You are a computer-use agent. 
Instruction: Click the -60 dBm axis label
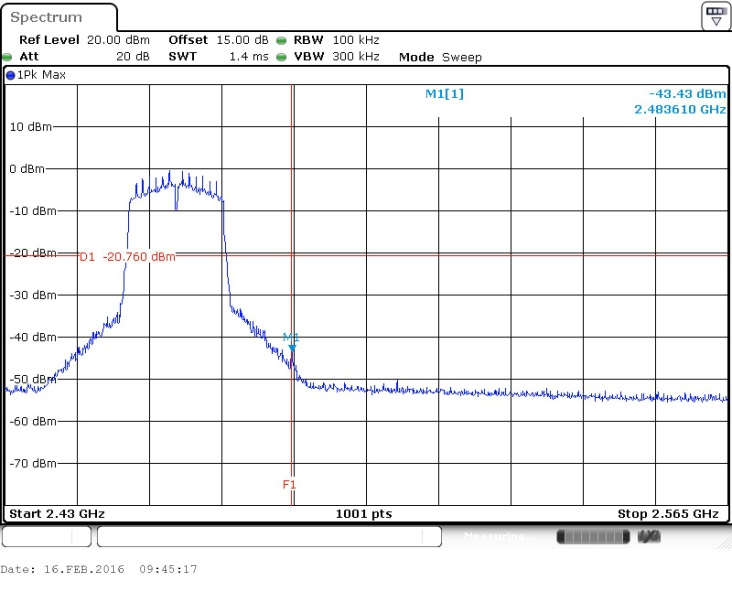click(x=33, y=421)
